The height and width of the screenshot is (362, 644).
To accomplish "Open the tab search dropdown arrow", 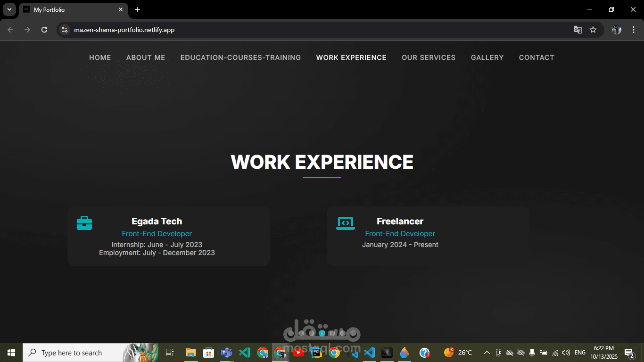I will click(9, 9).
